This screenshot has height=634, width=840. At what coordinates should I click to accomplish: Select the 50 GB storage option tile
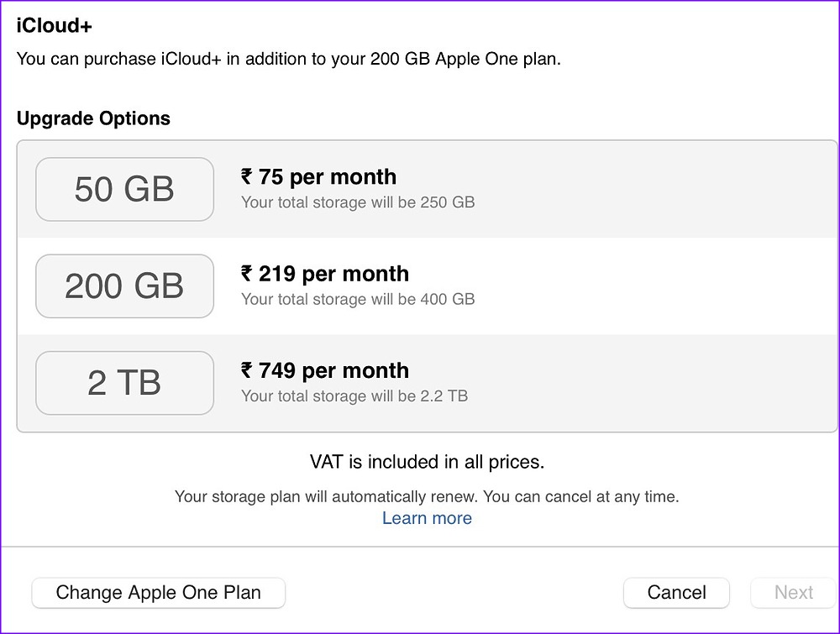click(x=124, y=189)
